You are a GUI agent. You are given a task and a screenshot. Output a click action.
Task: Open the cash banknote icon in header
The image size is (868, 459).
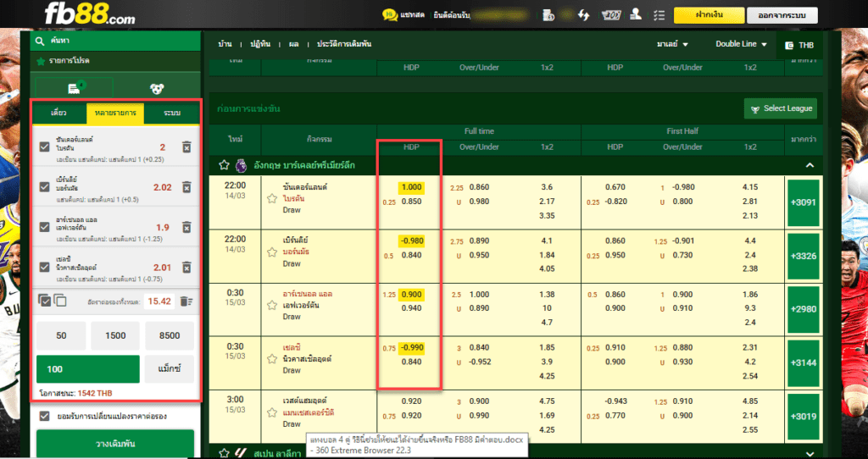pyautogui.click(x=611, y=15)
